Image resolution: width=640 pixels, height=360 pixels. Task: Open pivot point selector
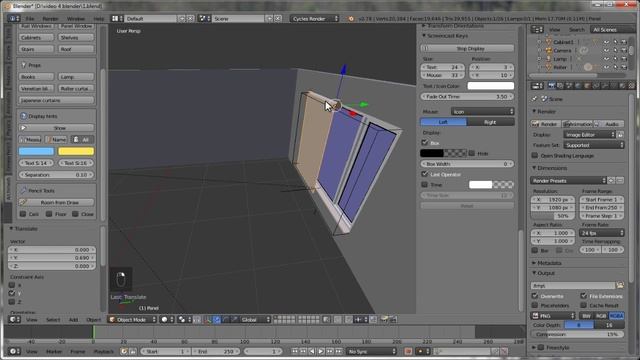coord(184,320)
